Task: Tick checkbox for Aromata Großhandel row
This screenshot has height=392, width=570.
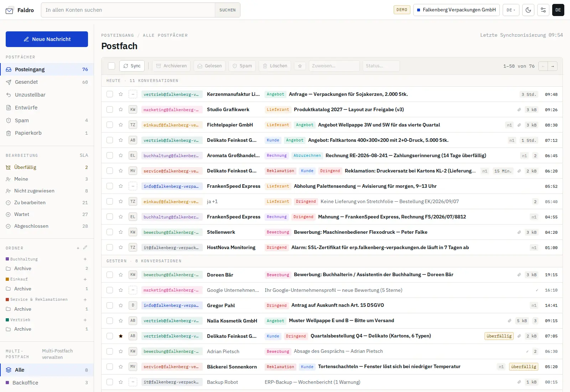Action: click(110, 155)
